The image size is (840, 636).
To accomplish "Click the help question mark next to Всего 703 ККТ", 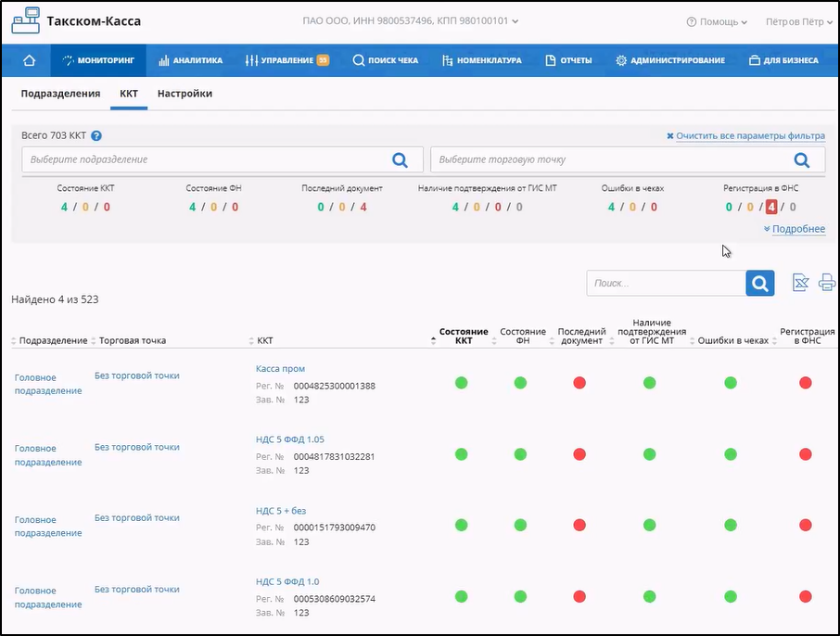I will 96,135.
